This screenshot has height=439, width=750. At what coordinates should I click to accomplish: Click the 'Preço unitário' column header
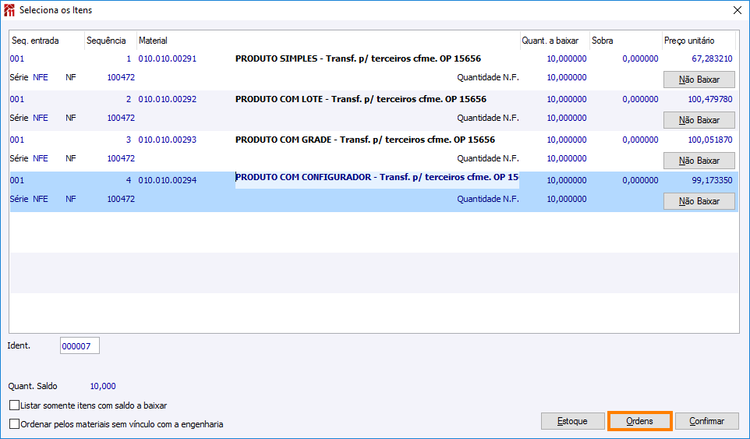coord(699,41)
